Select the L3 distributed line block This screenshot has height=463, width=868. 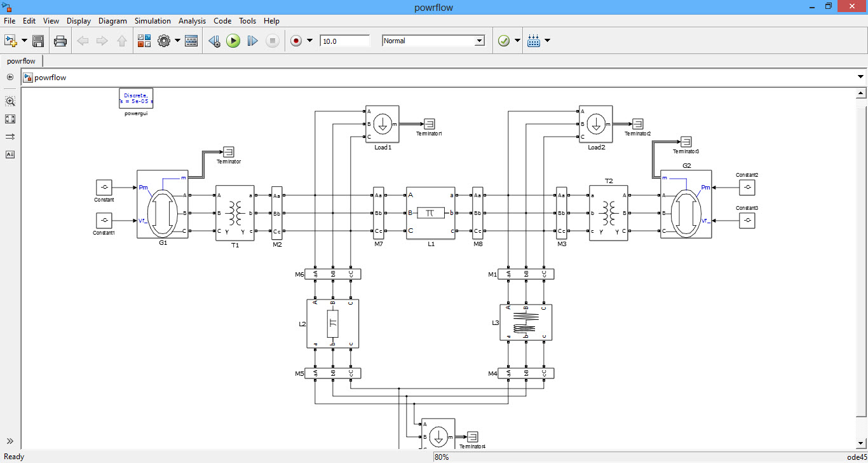(x=526, y=322)
